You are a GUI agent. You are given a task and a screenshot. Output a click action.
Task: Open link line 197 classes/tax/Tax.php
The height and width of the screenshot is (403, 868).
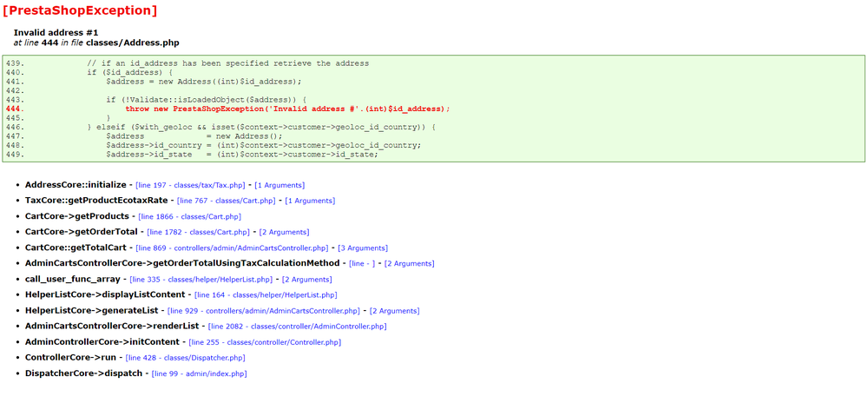click(x=190, y=186)
